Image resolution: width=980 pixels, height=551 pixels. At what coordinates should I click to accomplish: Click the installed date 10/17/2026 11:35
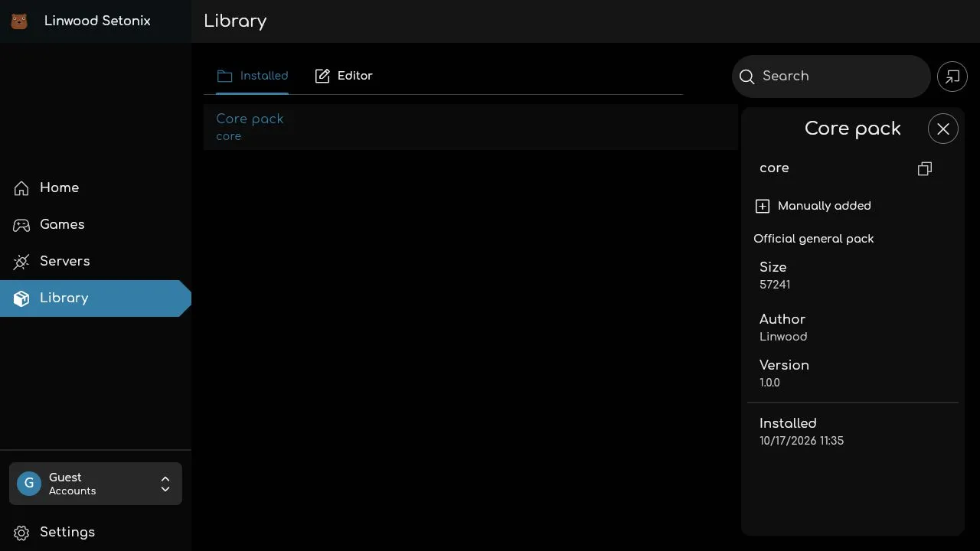click(802, 441)
